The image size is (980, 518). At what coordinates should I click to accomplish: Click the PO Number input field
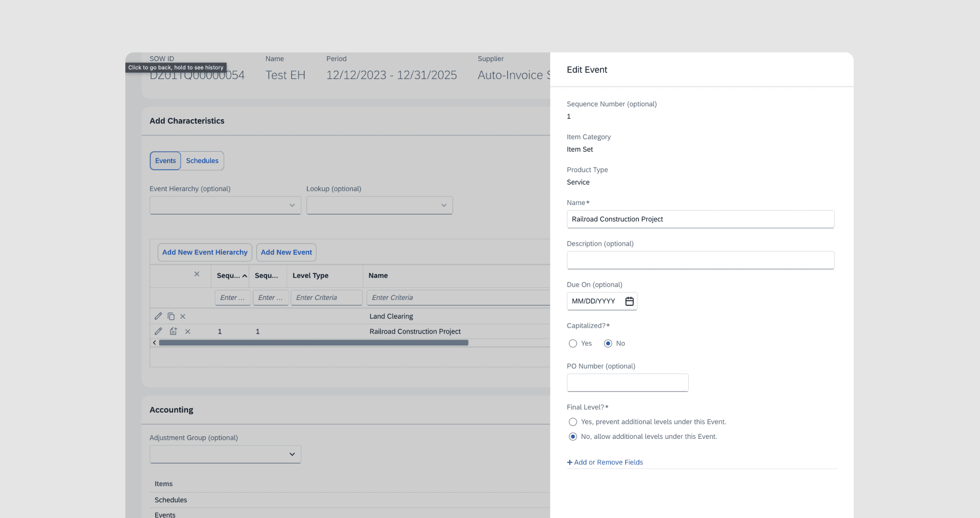tap(628, 383)
